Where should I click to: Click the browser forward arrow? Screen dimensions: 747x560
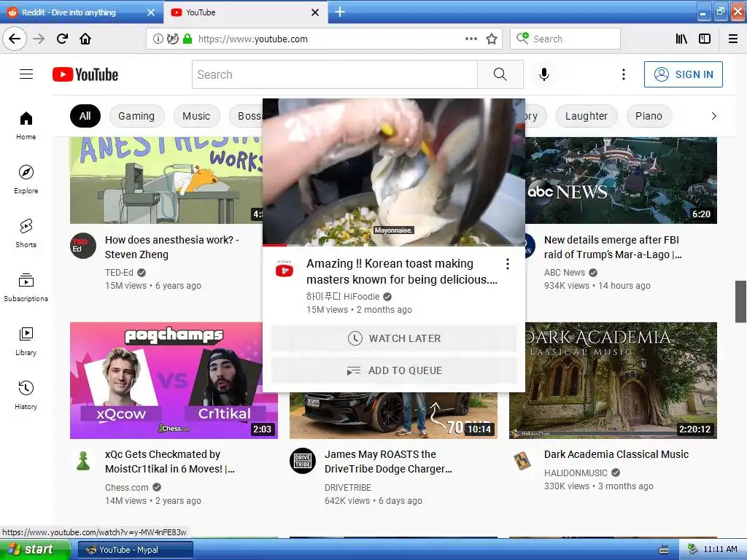[39, 39]
